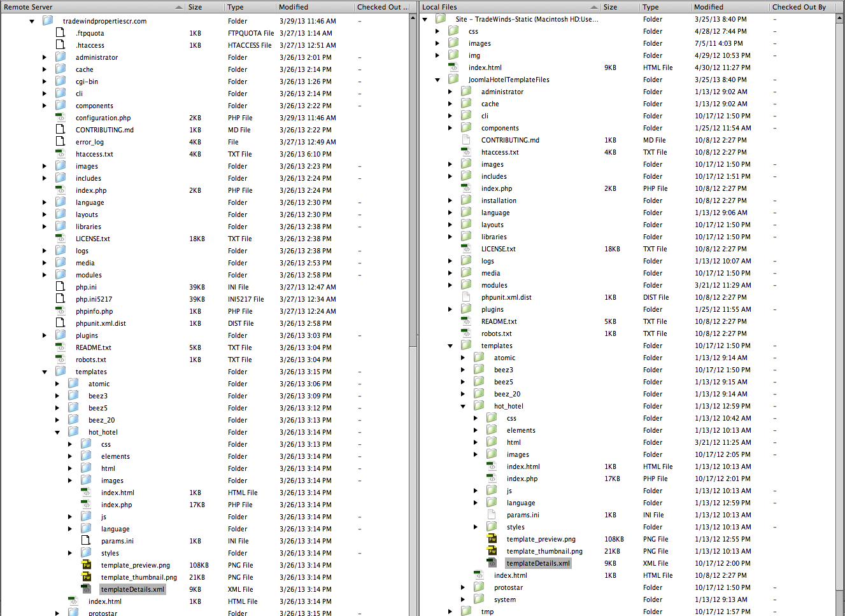Click the remote phpinfo.php file icon
Screen dimensions: 845x616
60,311
